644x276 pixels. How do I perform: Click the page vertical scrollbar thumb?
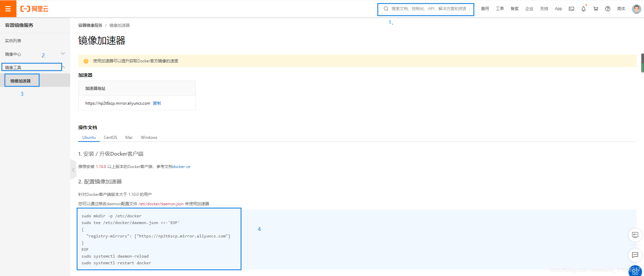coord(642,63)
